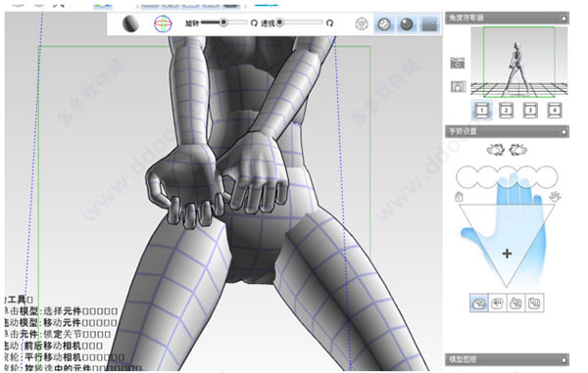The height and width of the screenshot is (373, 588).
Task: Toggle the dotted halftone texture button
Action: [429, 24]
